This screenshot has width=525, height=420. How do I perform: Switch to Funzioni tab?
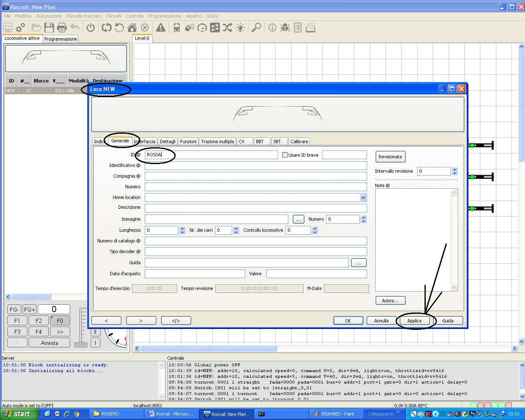[188, 142]
